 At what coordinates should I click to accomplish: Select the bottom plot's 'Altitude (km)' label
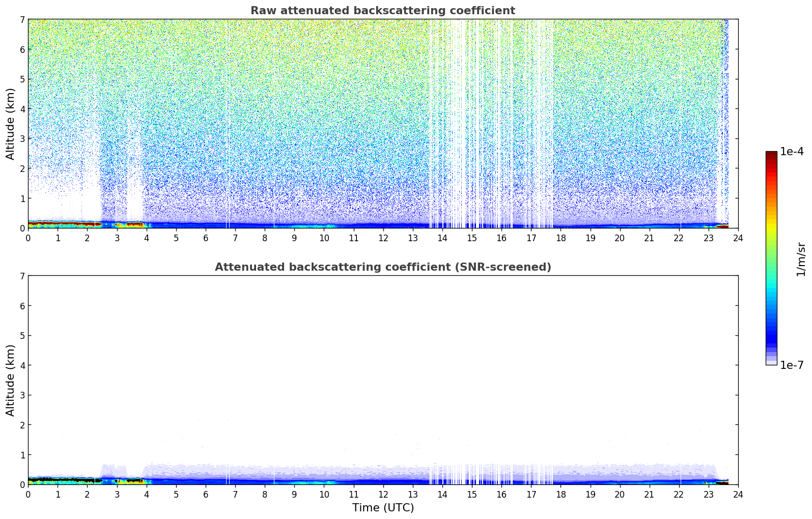click(11, 380)
